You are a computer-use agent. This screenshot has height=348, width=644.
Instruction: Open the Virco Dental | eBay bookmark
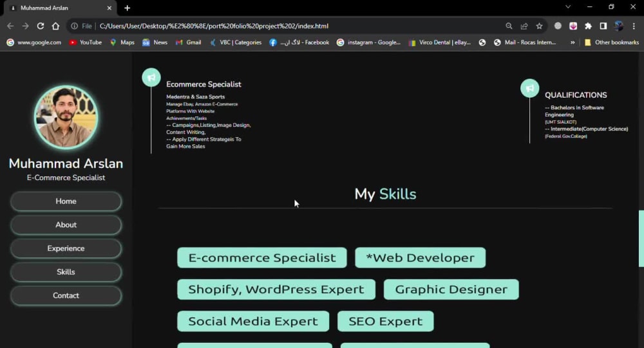click(439, 42)
